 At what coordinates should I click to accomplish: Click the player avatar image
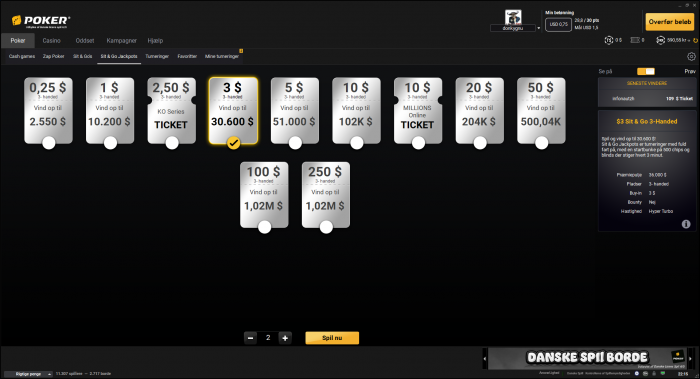pos(513,17)
